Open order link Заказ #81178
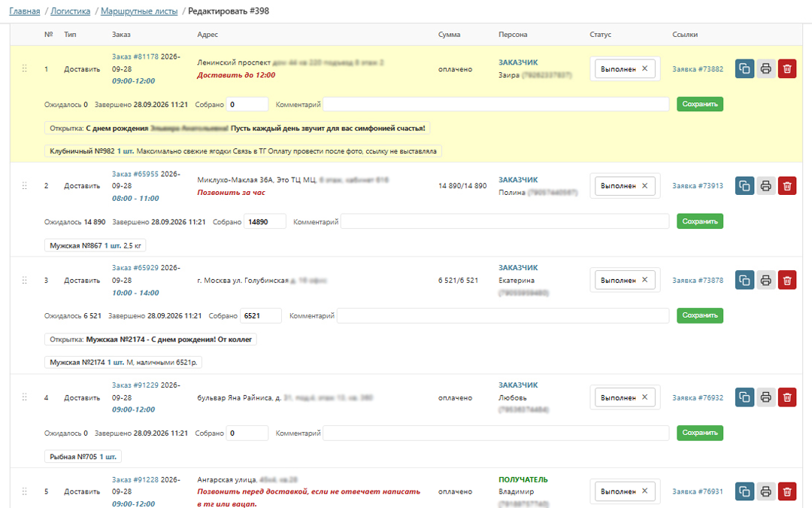Viewport: 812px width, 508px height. 135,56
